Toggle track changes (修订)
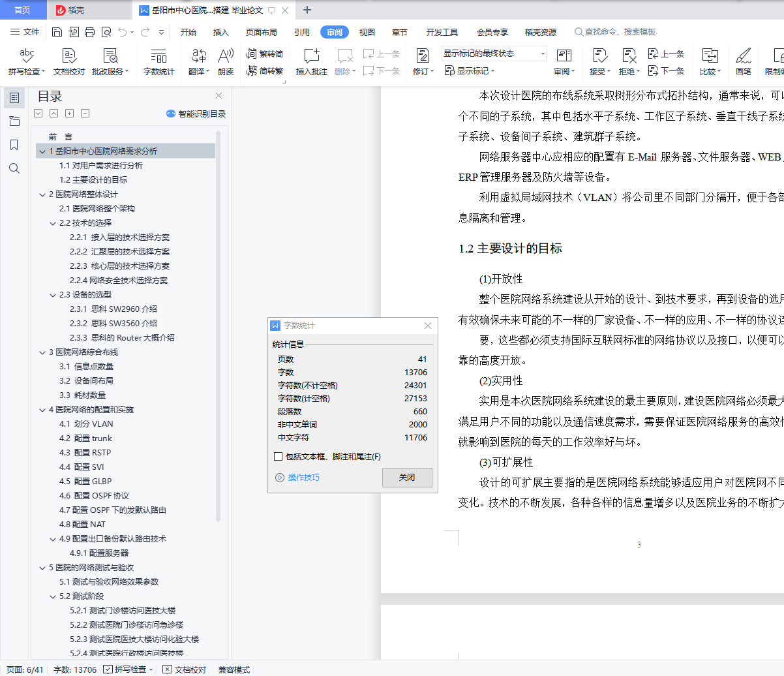The width and height of the screenshot is (784, 676). coord(423,62)
